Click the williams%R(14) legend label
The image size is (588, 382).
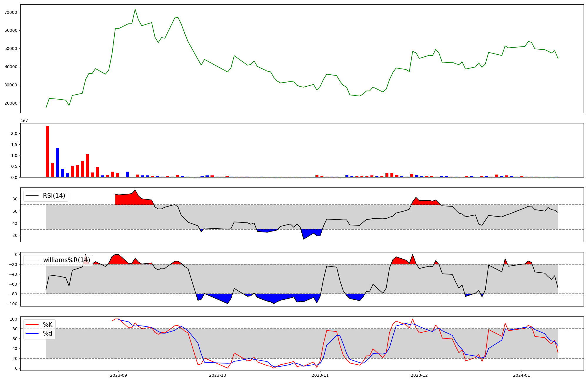click(66, 260)
